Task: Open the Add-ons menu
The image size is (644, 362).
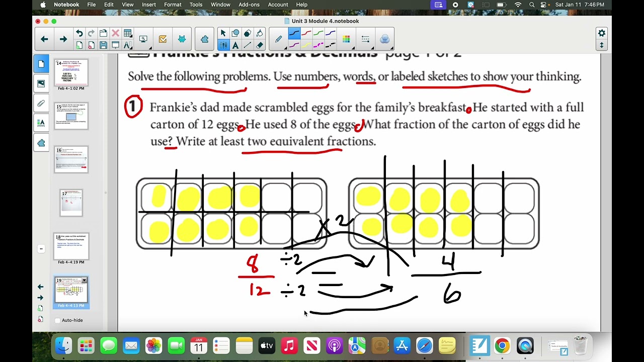Action: tap(249, 5)
